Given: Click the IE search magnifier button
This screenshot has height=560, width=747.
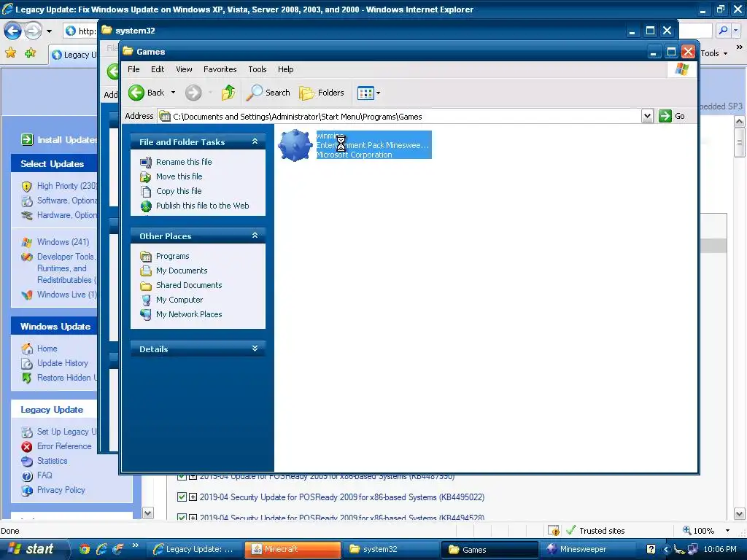Looking at the screenshot, I should coord(723,31).
